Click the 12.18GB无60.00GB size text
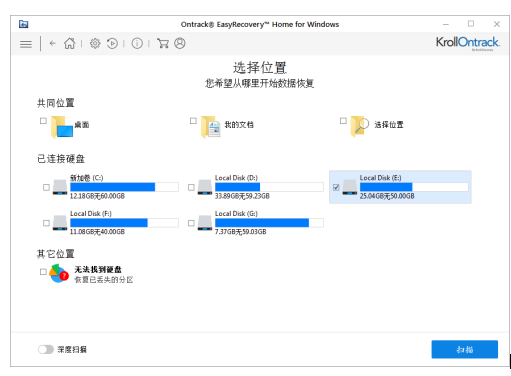Viewport: 511px width, 376px height. (97, 196)
